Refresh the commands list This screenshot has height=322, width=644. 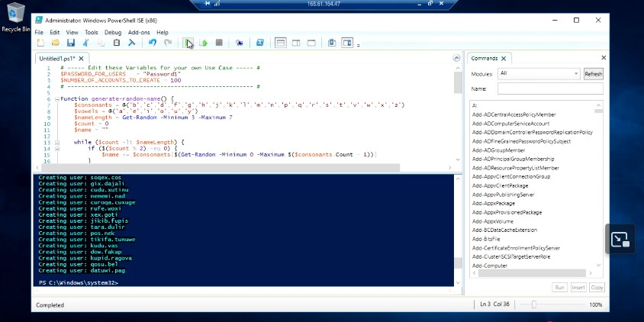pos(593,74)
